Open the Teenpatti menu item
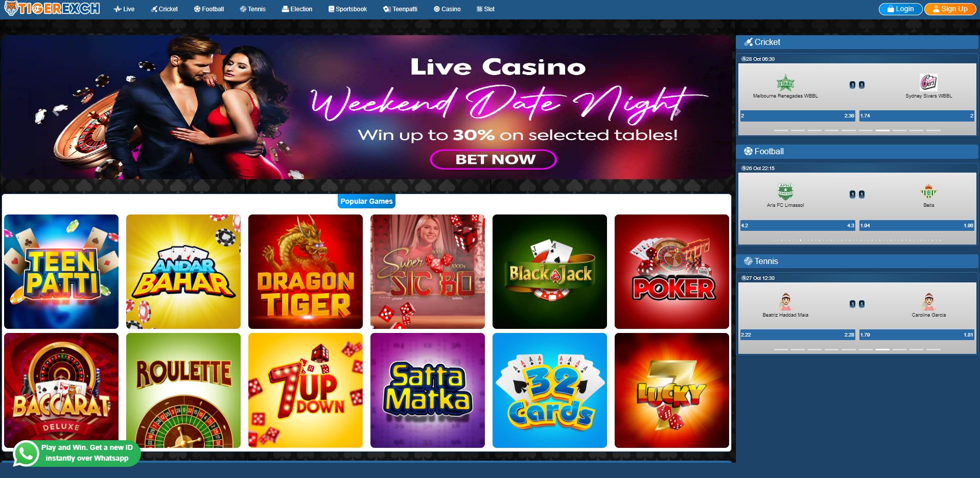The width and height of the screenshot is (980, 478). [400, 9]
